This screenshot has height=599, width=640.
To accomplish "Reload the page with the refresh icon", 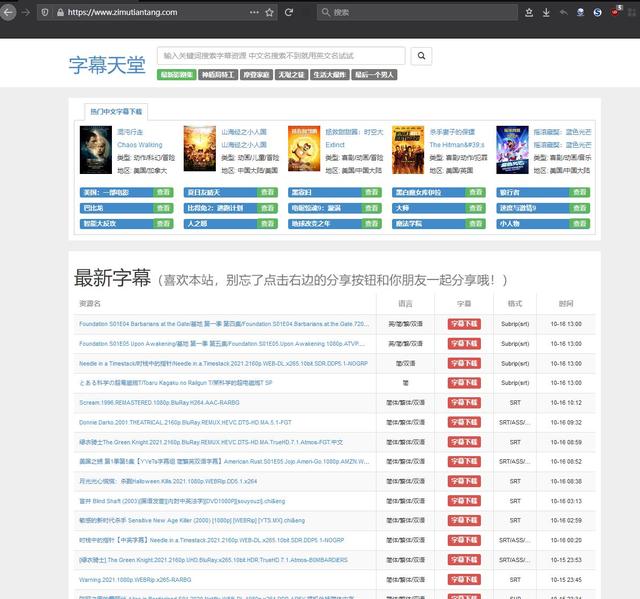I will pos(289,12).
